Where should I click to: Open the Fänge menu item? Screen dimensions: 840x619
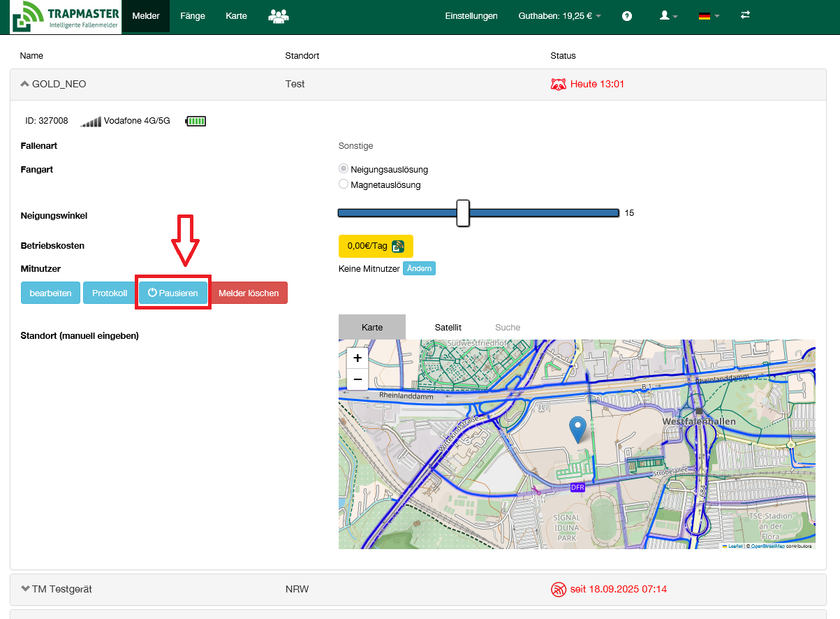(192, 16)
